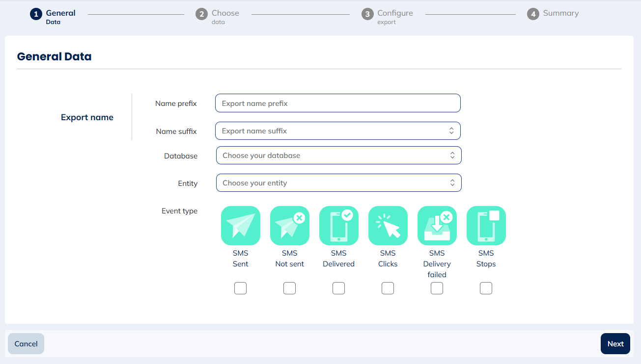This screenshot has width=641, height=364.
Task: Expand the Choose your entity dropdown
Action: tap(338, 182)
